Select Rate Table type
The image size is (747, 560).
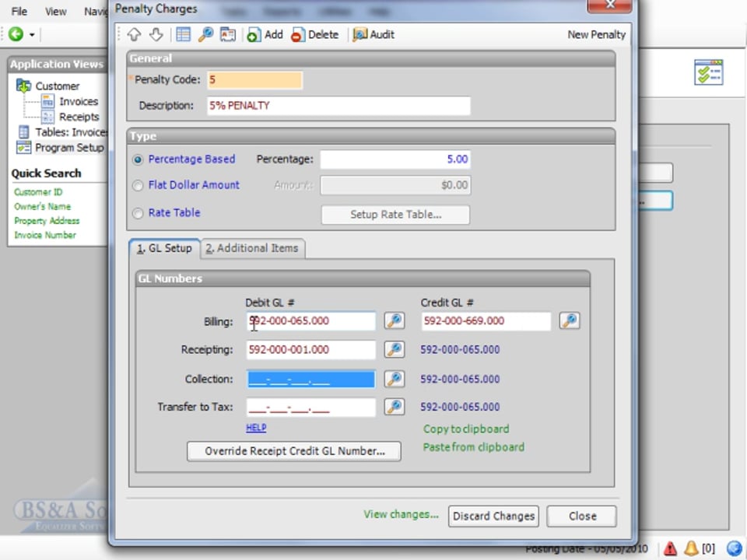138,213
